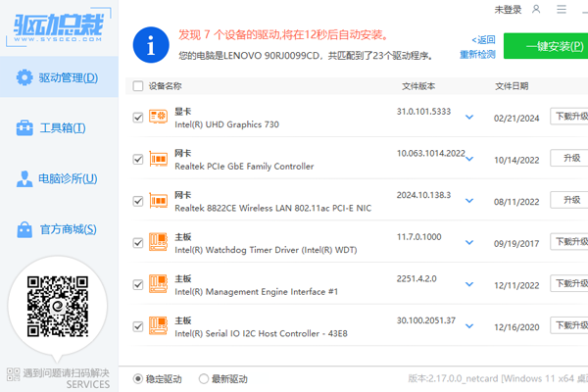Click the Realtek PCIe GbE network card icon
588x392 pixels.
tap(158, 159)
